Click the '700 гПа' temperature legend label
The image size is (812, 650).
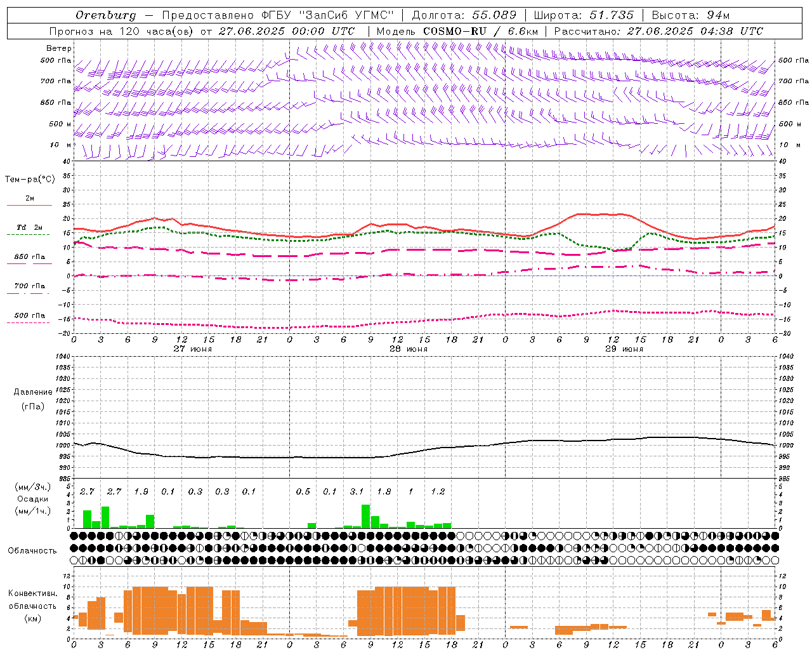pos(29,286)
